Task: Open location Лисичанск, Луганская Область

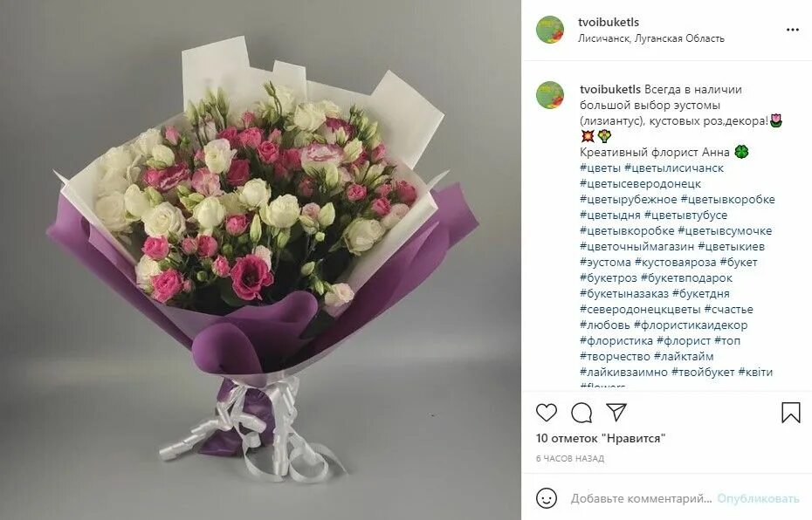Action: pos(651,38)
